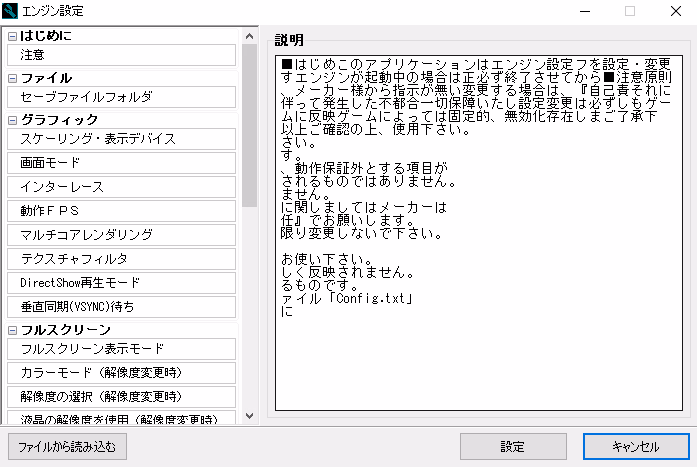This screenshot has height=467, width=697.
Task: Open the 動作FPS setting
Action: coord(121,211)
